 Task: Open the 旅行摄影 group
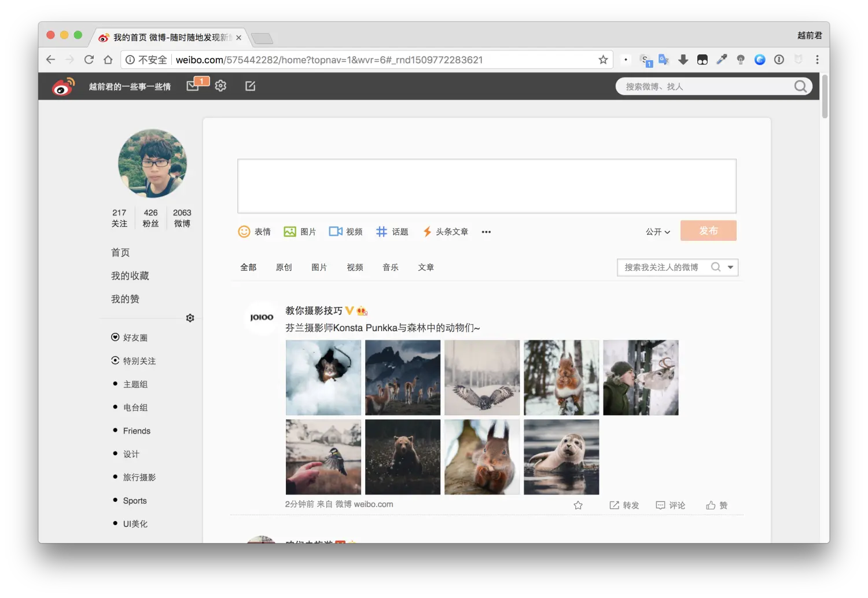(139, 477)
